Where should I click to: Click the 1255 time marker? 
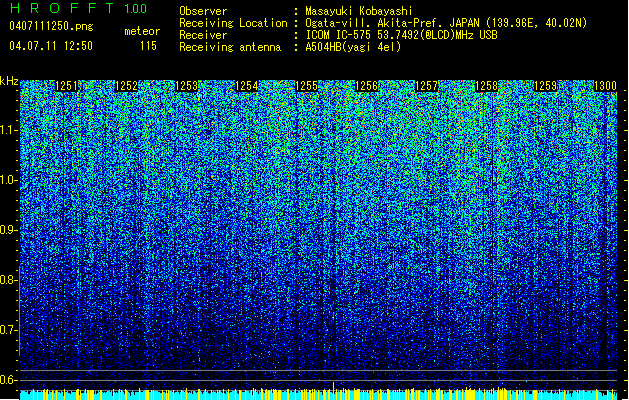pyautogui.click(x=306, y=86)
